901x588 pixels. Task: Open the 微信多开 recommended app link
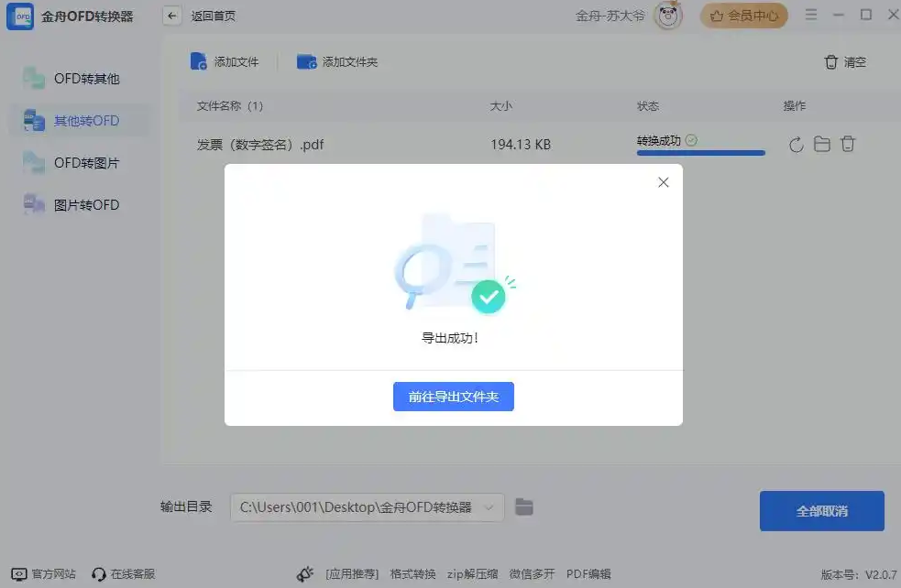[533, 574]
